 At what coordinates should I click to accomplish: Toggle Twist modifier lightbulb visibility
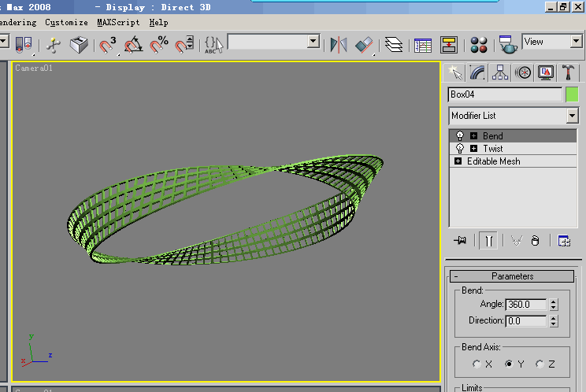click(x=460, y=149)
